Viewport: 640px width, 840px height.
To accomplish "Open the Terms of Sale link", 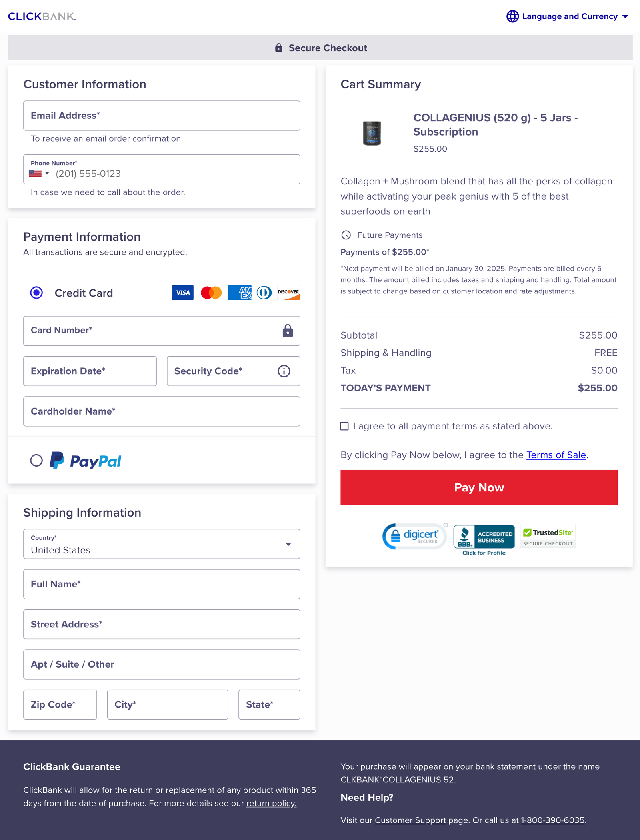I will [556, 455].
